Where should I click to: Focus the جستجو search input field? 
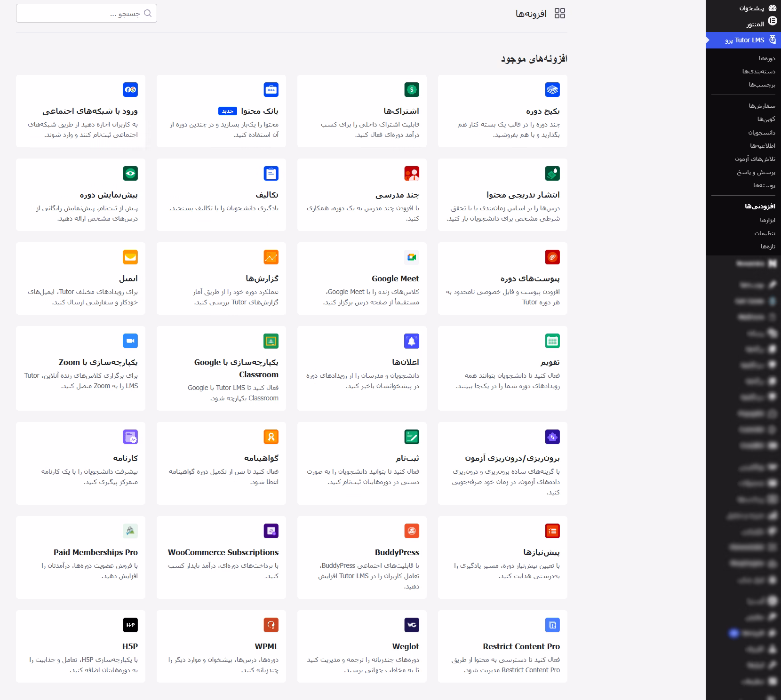tap(87, 13)
